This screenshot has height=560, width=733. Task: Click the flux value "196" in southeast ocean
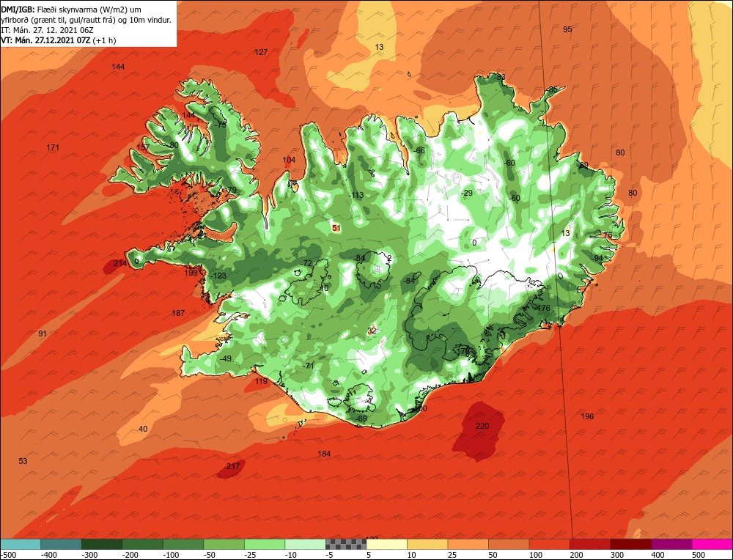point(587,416)
